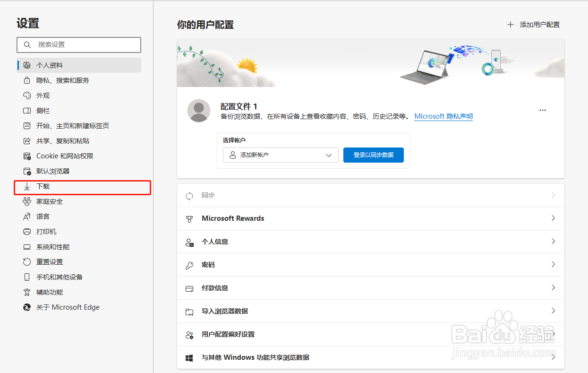Click the printer icon beside 打印机
Viewport: 588px width, 373px height.
[x=27, y=232]
